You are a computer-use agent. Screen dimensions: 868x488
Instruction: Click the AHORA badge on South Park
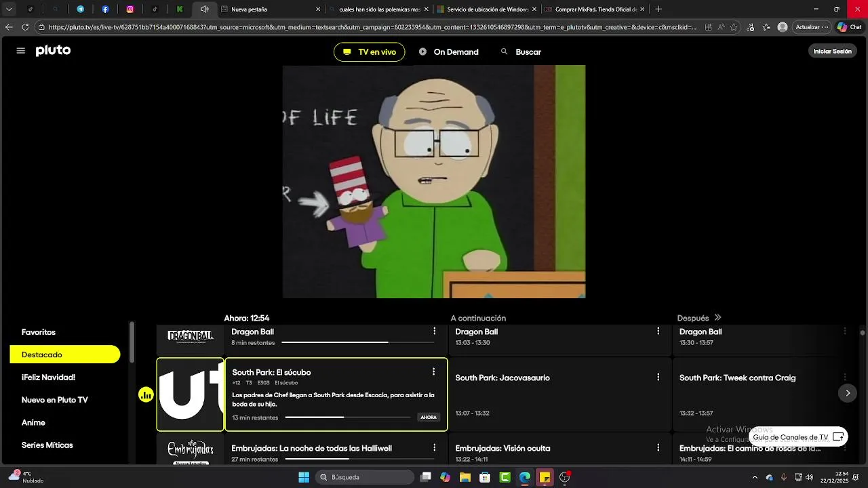click(429, 418)
